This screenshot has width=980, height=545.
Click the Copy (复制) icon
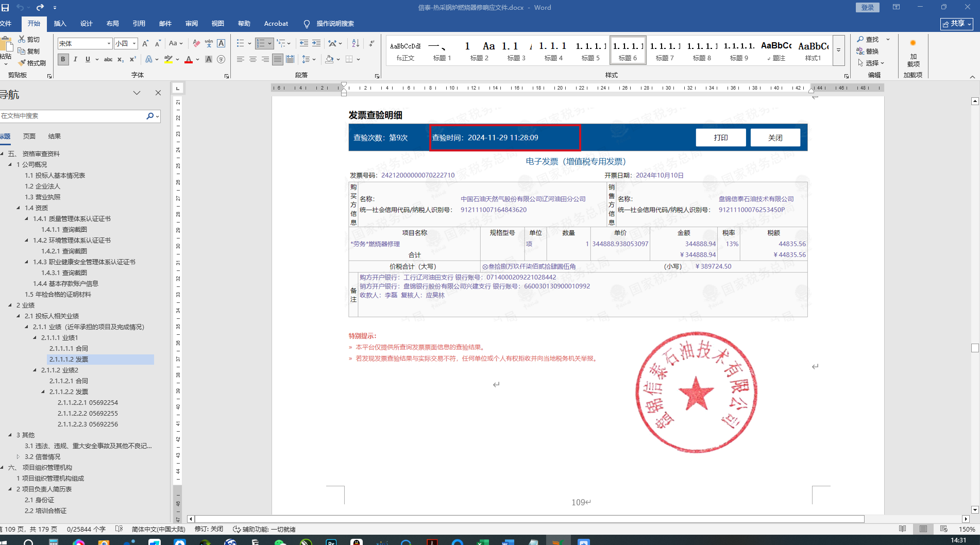(22, 51)
